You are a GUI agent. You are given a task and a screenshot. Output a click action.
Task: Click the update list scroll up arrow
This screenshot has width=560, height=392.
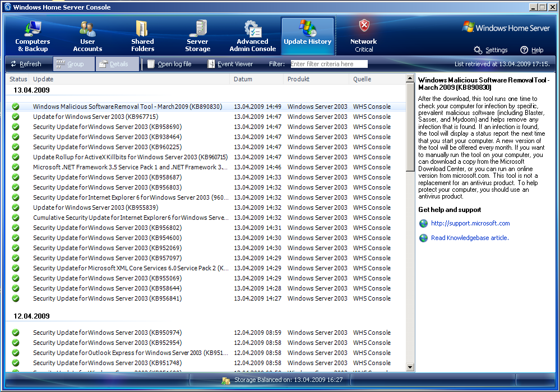click(x=410, y=79)
